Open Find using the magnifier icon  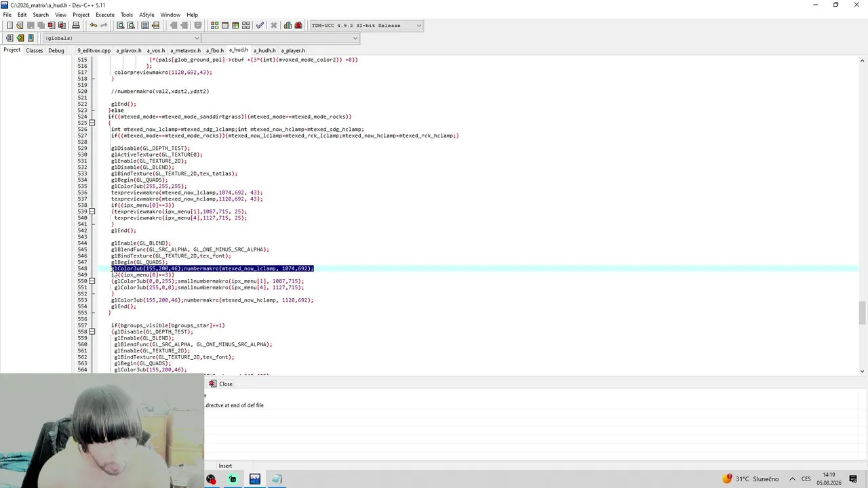tap(121, 26)
